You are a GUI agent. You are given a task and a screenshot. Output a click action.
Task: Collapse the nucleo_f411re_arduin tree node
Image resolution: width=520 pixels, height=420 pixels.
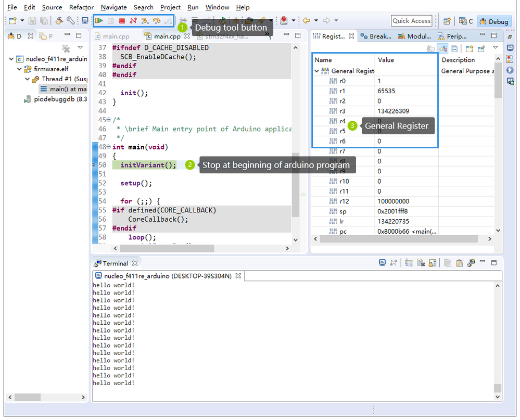click(x=11, y=59)
